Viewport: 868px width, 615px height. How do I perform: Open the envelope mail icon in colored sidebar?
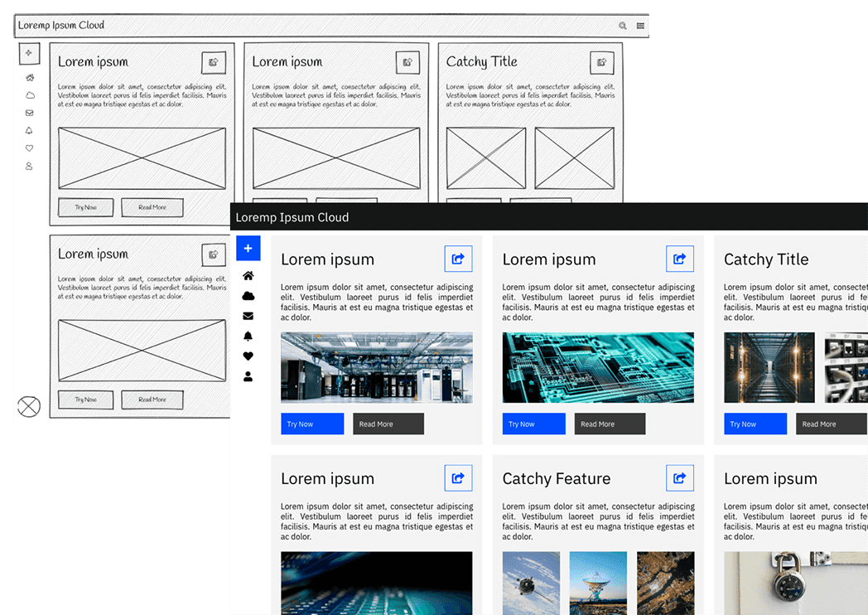(248, 316)
